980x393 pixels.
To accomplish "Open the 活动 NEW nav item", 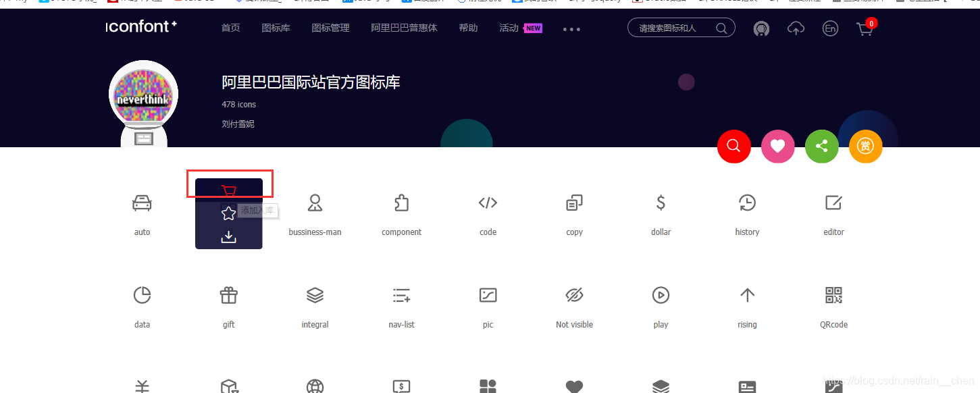I will click(520, 28).
